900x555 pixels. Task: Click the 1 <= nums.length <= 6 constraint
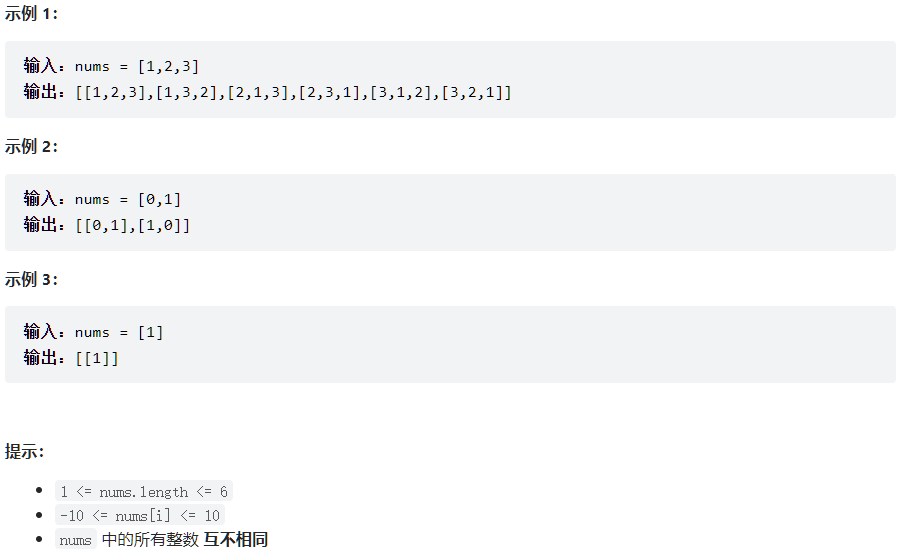tap(144, 492)
